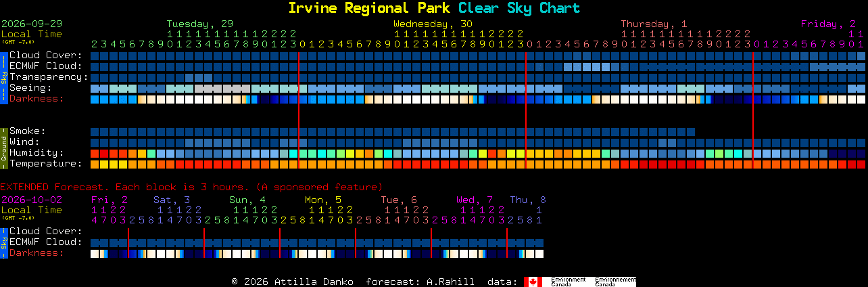Click the Wind row label

24,142
